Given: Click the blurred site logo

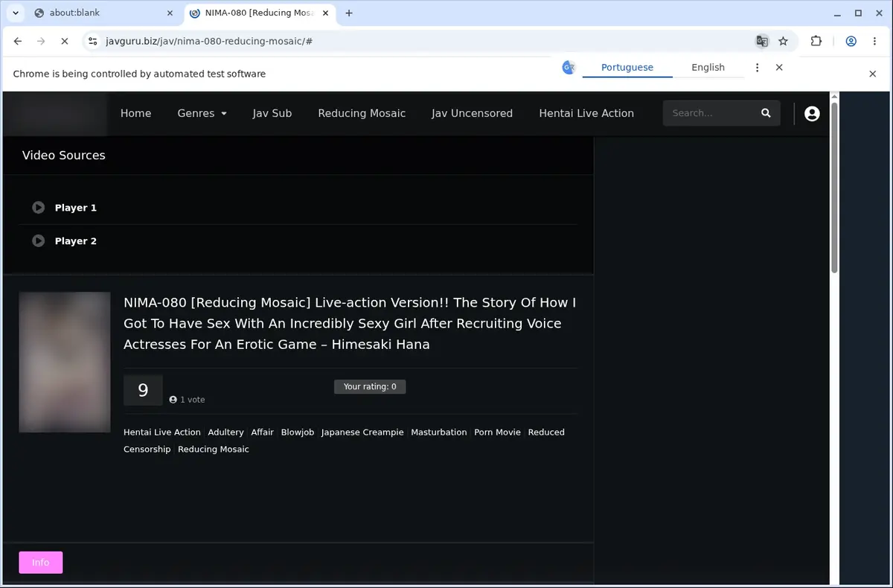Looking at the screenshot, I should coord(57,113).
